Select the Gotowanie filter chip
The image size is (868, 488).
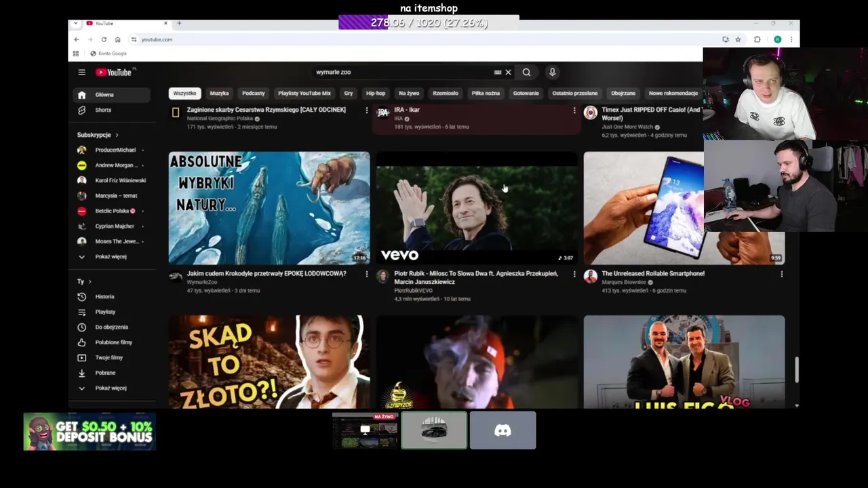pyautogui.click(x=526, y=93)
